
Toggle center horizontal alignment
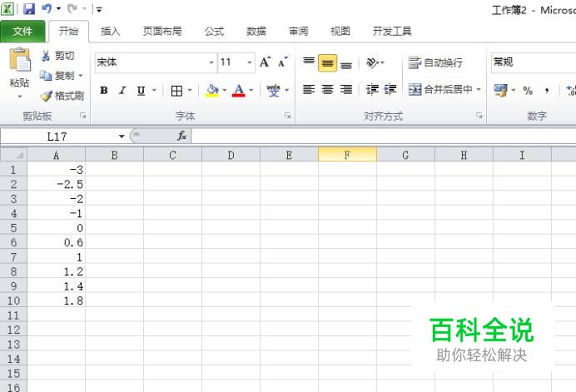coord(327,90)
